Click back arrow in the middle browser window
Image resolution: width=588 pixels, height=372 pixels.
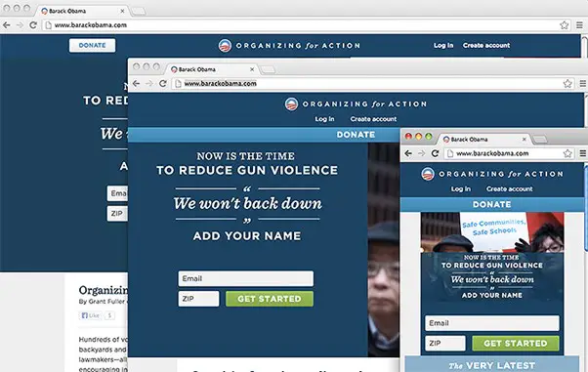point(136,83)
